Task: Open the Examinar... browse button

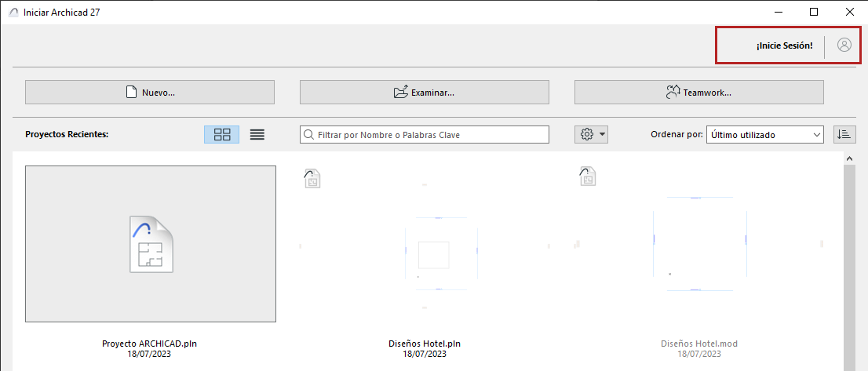Action: [424, 93]
